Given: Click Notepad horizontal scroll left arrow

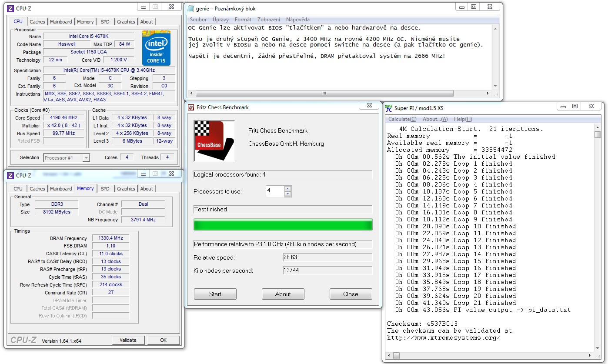Looking at the screenshot, I should tap(191, 94).
